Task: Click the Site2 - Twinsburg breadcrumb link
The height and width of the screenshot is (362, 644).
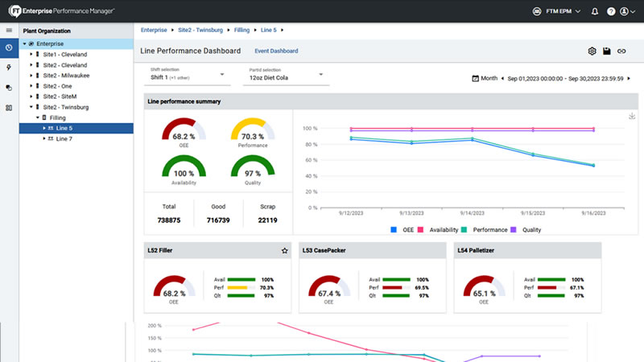Action: point(200,29)
